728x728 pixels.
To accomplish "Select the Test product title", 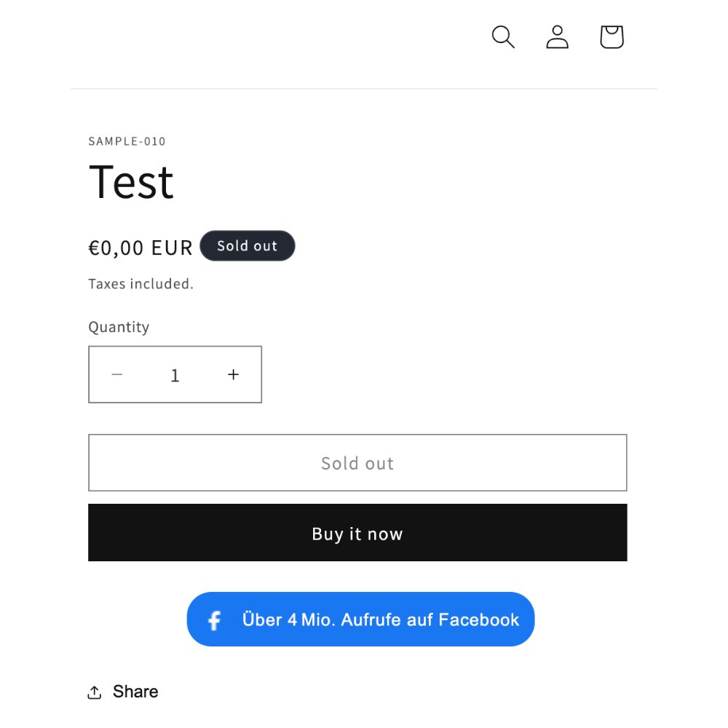I will [x=131, y=182].
